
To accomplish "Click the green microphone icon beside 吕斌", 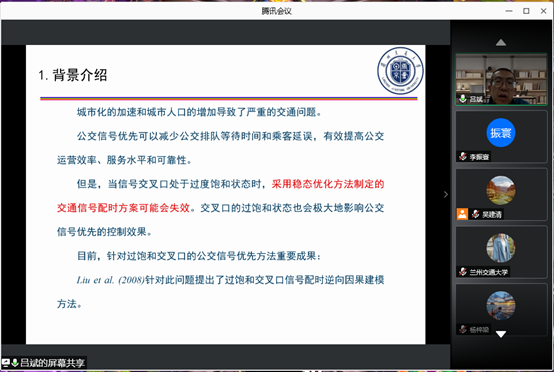I will (x=462, y=99).
